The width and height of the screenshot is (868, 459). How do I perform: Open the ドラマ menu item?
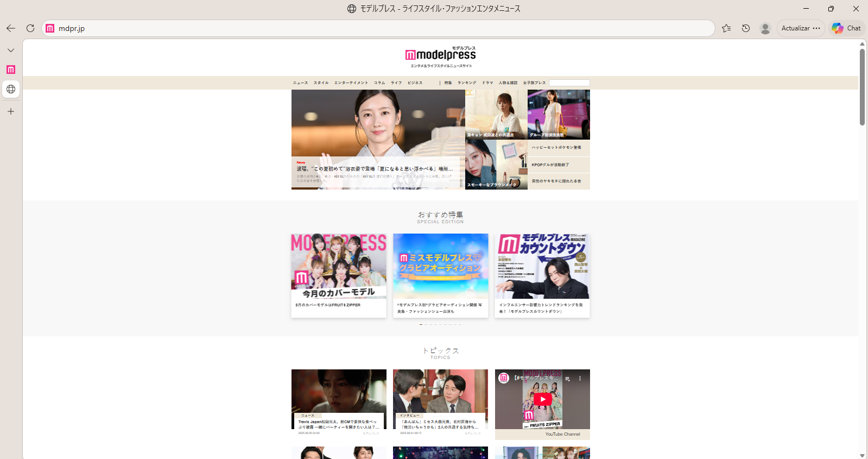(487, 83)
